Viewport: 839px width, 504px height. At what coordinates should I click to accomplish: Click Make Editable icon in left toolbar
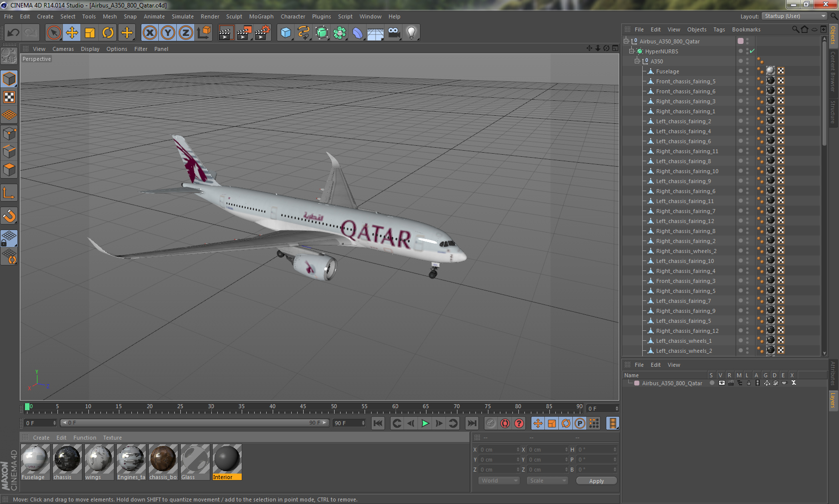tap(9, 56)
